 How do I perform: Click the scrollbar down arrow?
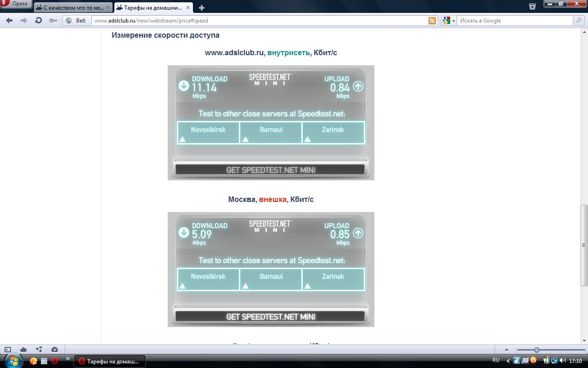coord(584,341)
